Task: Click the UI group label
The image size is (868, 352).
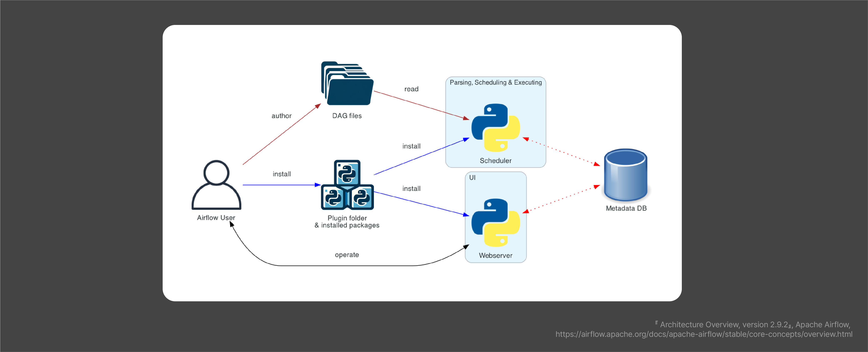Action: (472, 178)
